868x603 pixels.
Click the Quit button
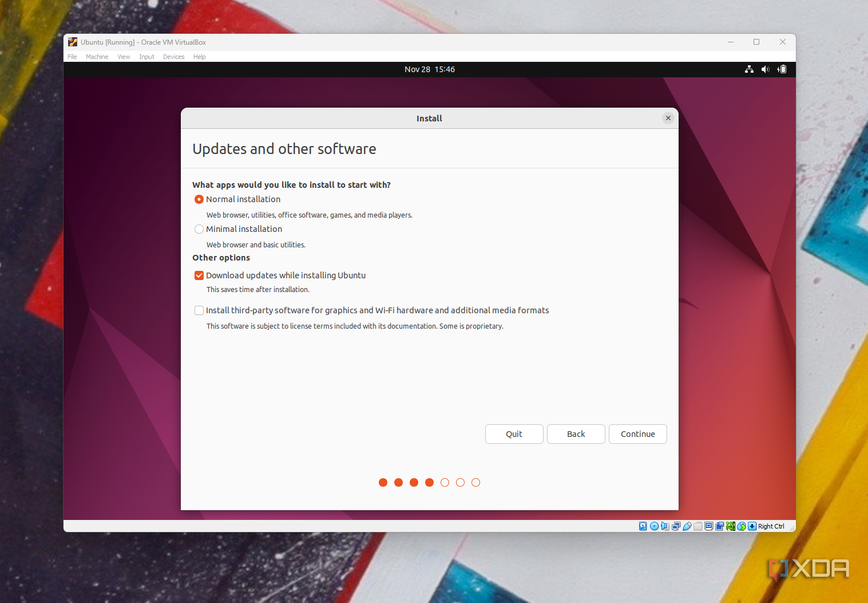[x=514, y=434]
